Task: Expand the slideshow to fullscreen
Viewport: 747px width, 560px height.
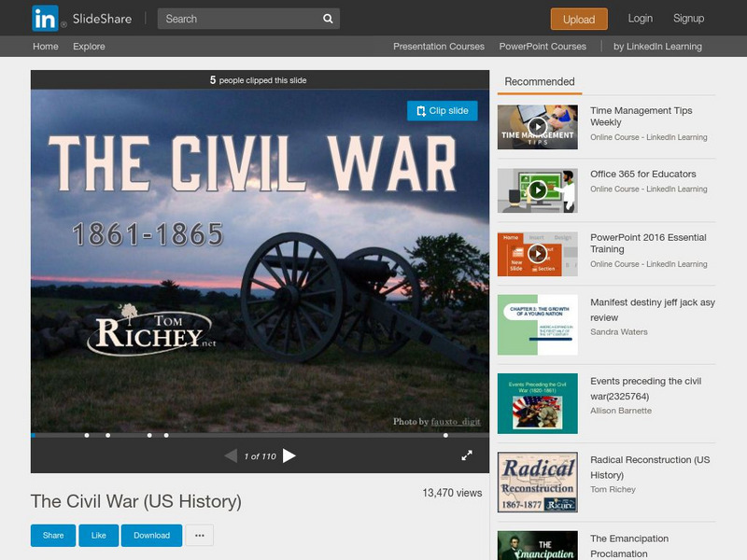Action: [465, 455]
